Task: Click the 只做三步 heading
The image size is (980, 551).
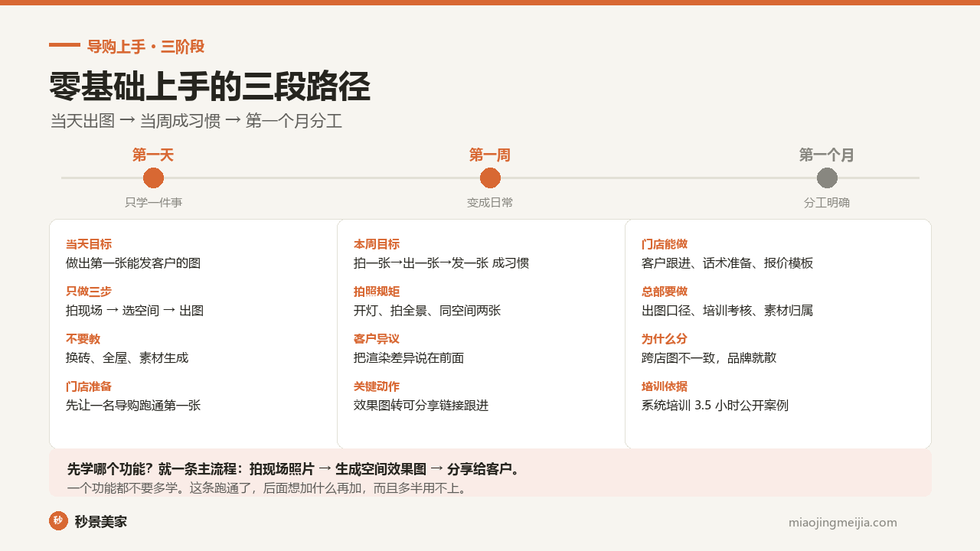Action: point(89,292)
